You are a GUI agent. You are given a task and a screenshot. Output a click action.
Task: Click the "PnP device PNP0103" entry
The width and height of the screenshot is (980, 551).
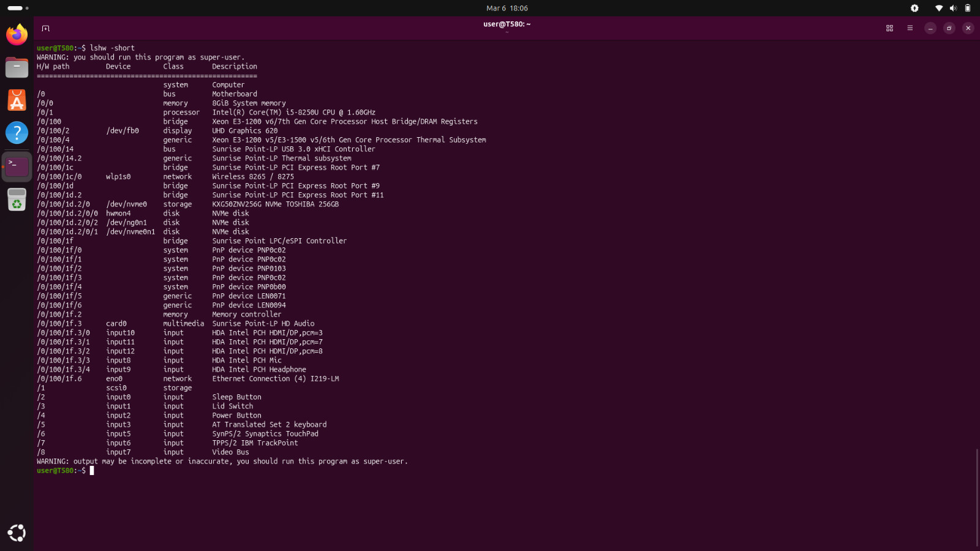[249, 268]
